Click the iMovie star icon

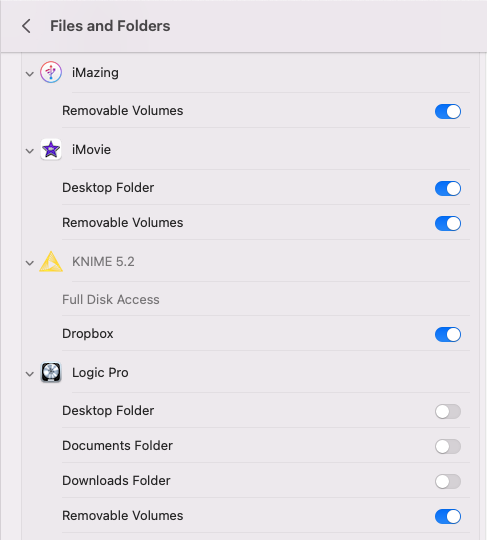pyautogui.click(x=51, y=149)
